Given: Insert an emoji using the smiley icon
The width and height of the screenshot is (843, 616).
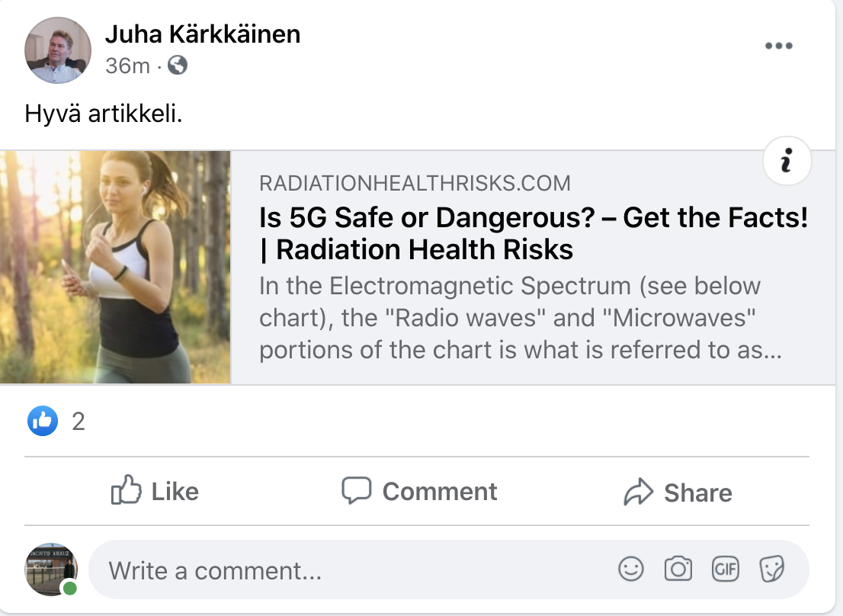Looking at the screenshot, I should 630,569.
